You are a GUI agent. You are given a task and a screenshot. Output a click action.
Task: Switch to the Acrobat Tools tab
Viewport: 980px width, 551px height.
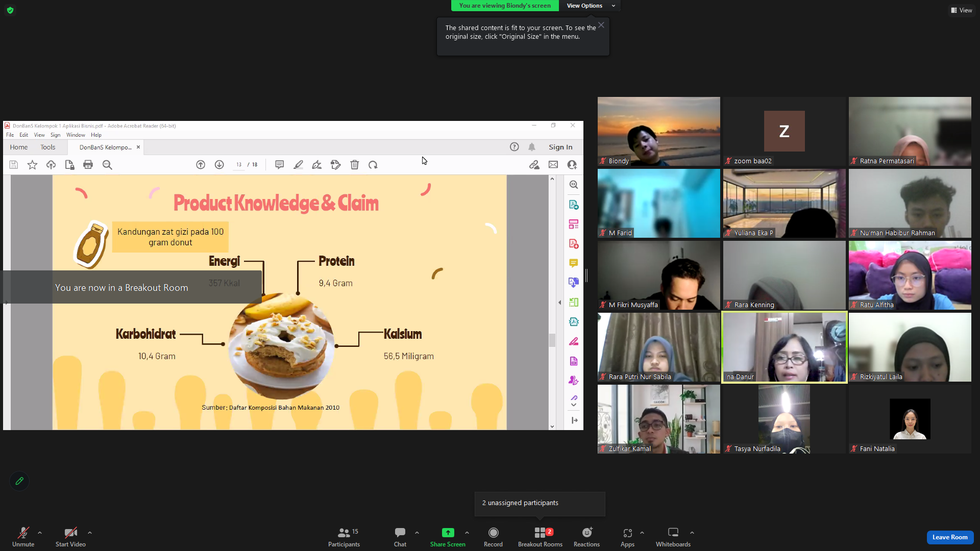pyautogui.click(x=48, y=147)
